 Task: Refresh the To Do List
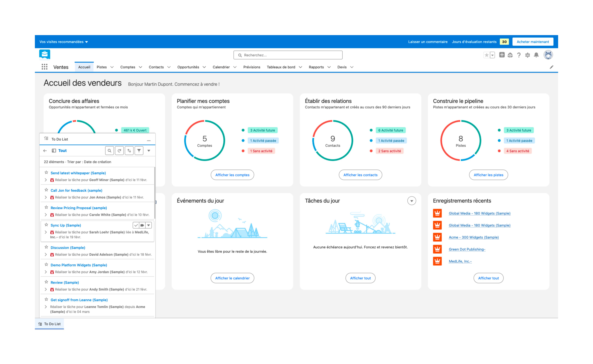[119, 150]
